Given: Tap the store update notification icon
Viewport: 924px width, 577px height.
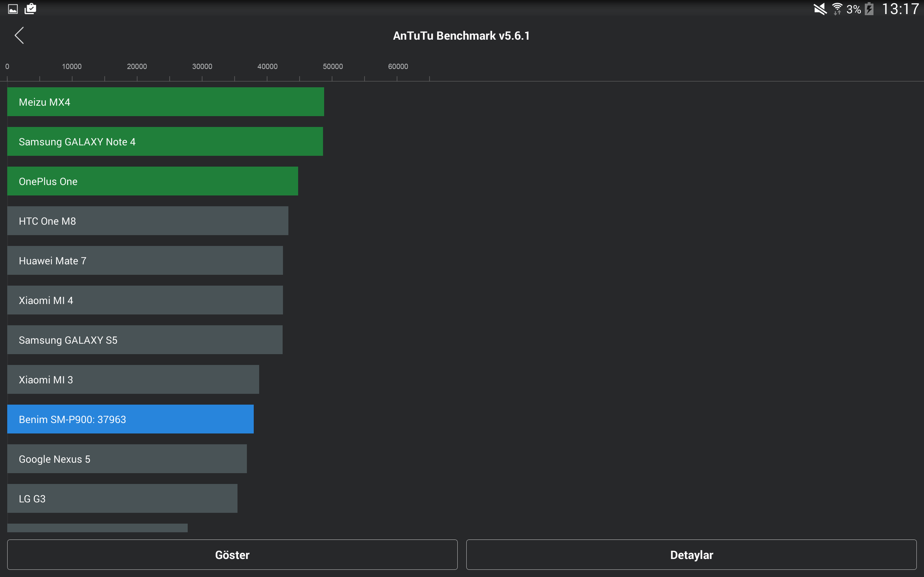Looking at the screenshot, I should (30, 9).
